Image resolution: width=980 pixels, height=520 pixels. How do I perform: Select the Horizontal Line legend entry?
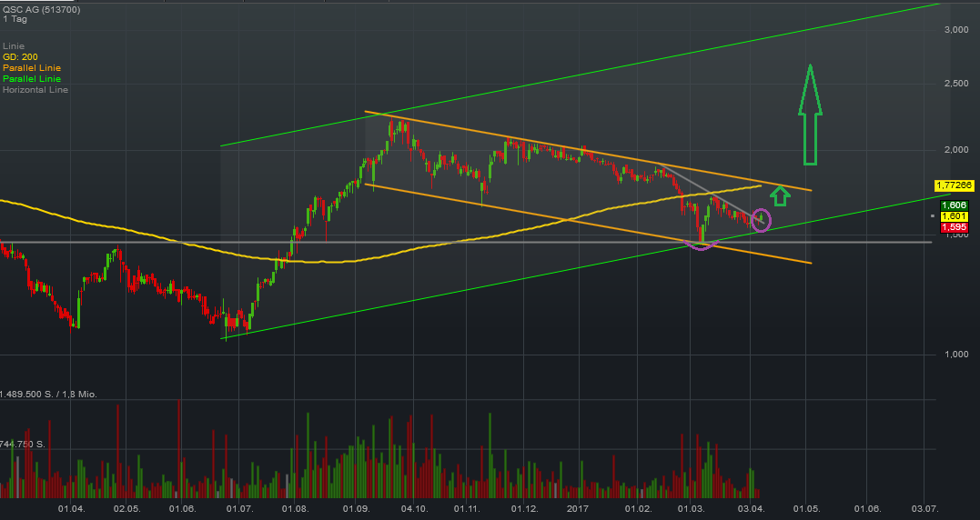tap(35, 89)
